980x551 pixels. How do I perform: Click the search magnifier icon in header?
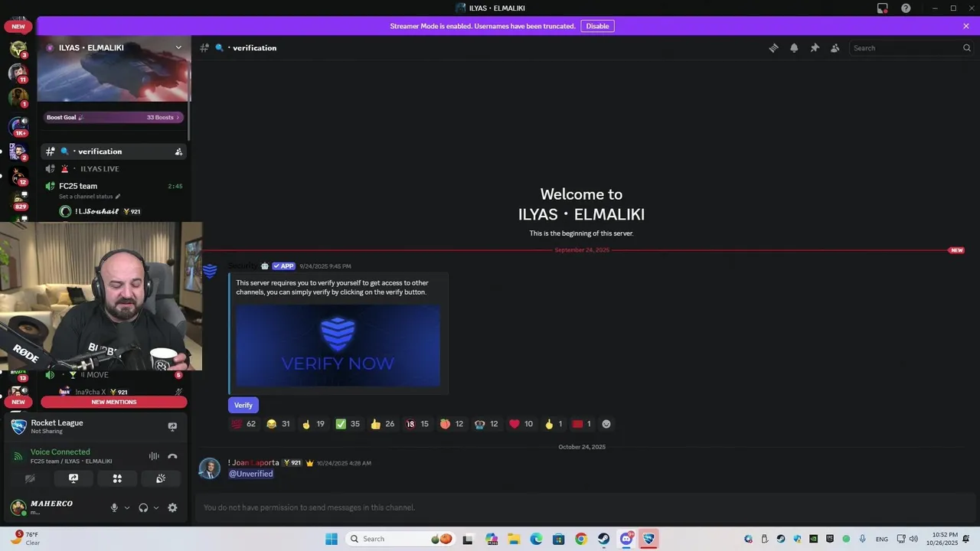(x=966, y=47)
